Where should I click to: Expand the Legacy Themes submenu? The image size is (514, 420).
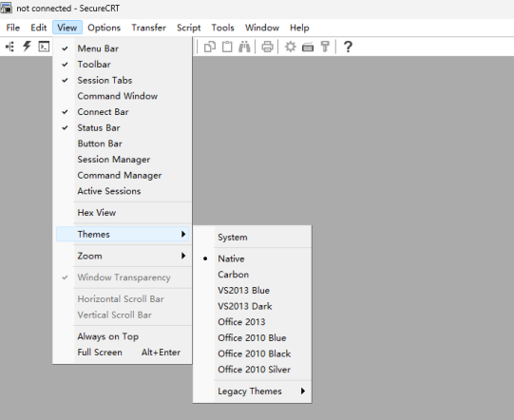(253, 391)
